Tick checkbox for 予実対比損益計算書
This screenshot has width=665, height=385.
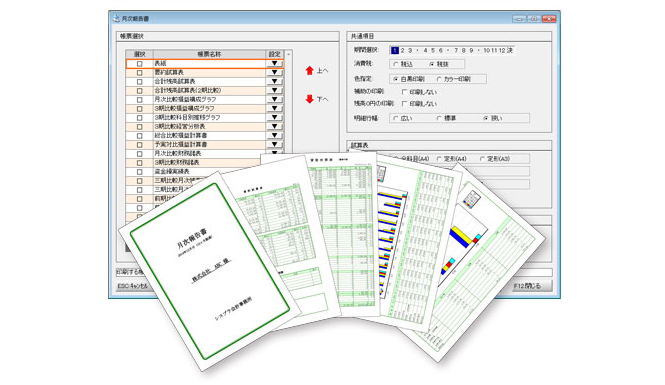point(139,145)
